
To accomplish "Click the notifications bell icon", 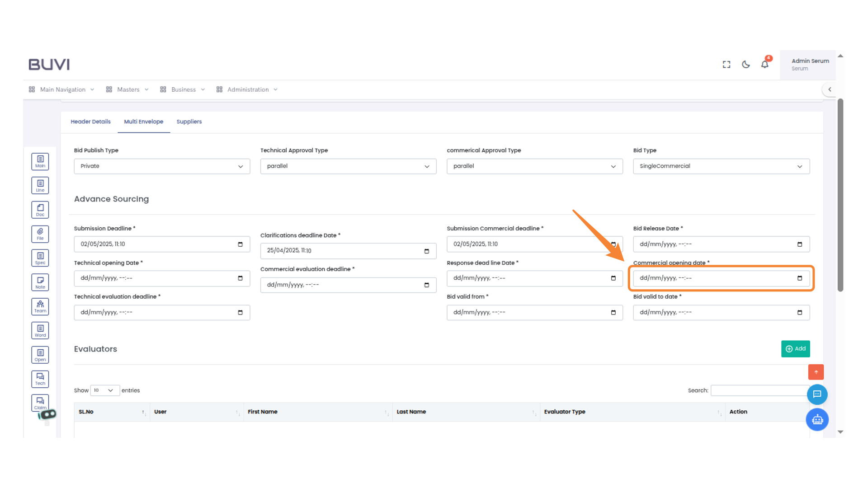I will [x=764, y=65].
